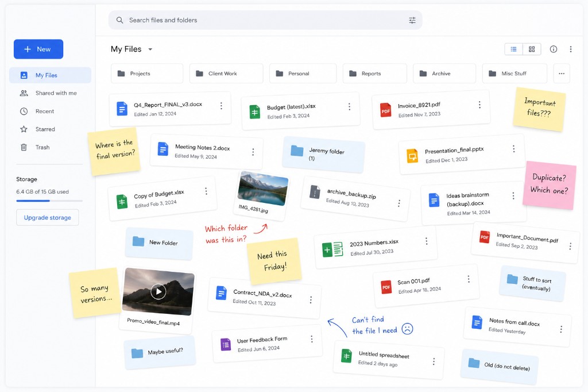Viewport: 588px width, 392px height.
Task: Show more folders with the ellipsis button
Action: pos(562,74)
